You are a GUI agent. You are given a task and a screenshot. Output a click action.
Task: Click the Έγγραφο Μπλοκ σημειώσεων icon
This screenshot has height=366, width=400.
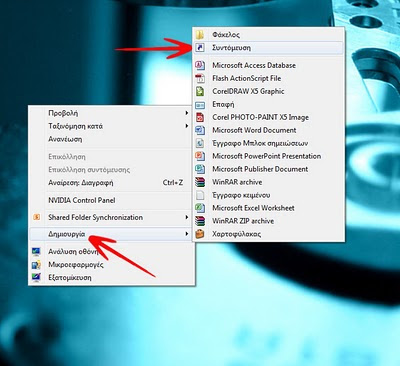tap(200, 143)
